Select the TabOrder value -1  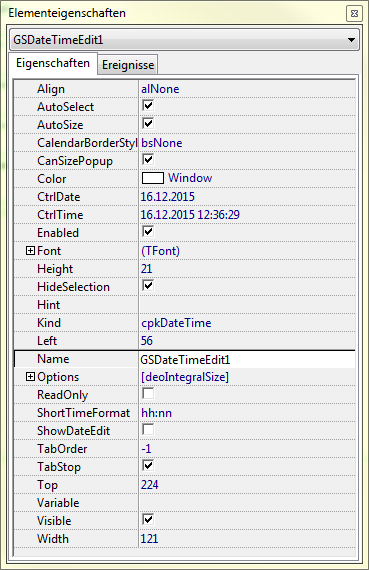[146, 449]
